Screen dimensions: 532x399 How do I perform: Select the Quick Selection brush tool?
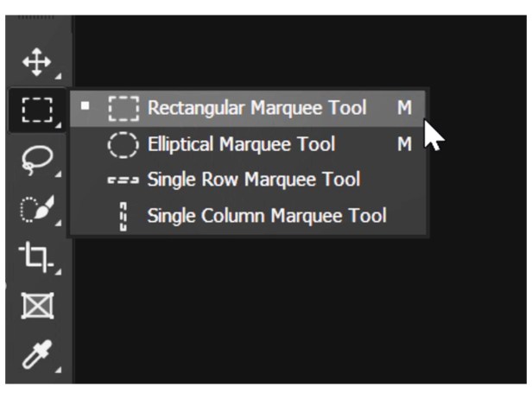point(37,208)
